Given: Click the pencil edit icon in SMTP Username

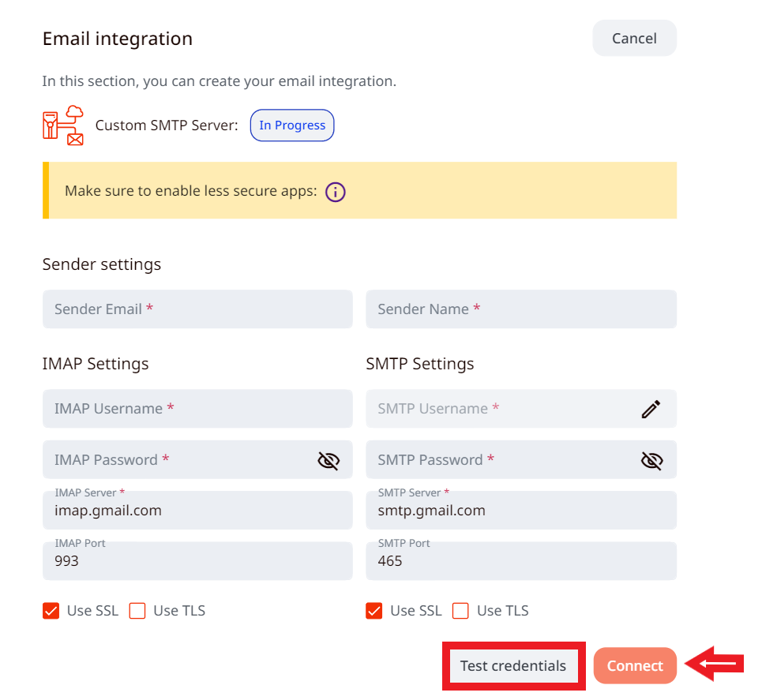Looking at the screenshot, I should 651,409.
